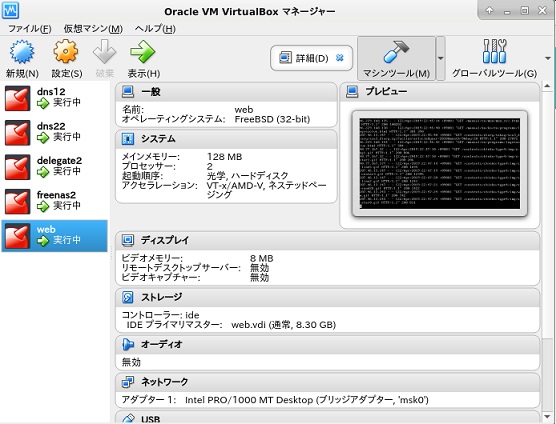Viewport: 556px width, 424px height.
Task: Click the Show (表示) green arrow icon
Action: point(143,52)
